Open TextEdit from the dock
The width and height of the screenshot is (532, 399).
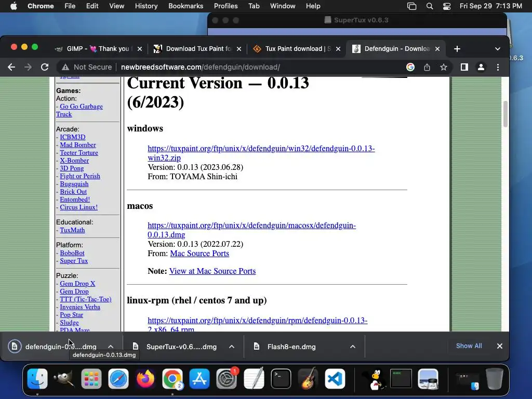point(254,379)
